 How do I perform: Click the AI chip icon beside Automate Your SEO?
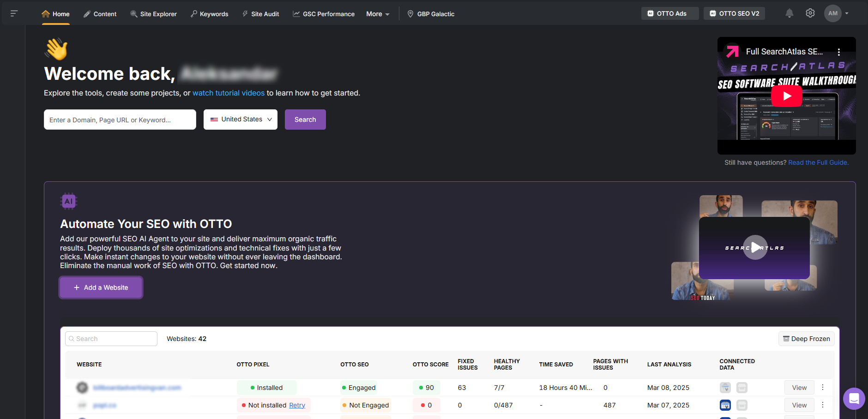[x=68, y=201]
